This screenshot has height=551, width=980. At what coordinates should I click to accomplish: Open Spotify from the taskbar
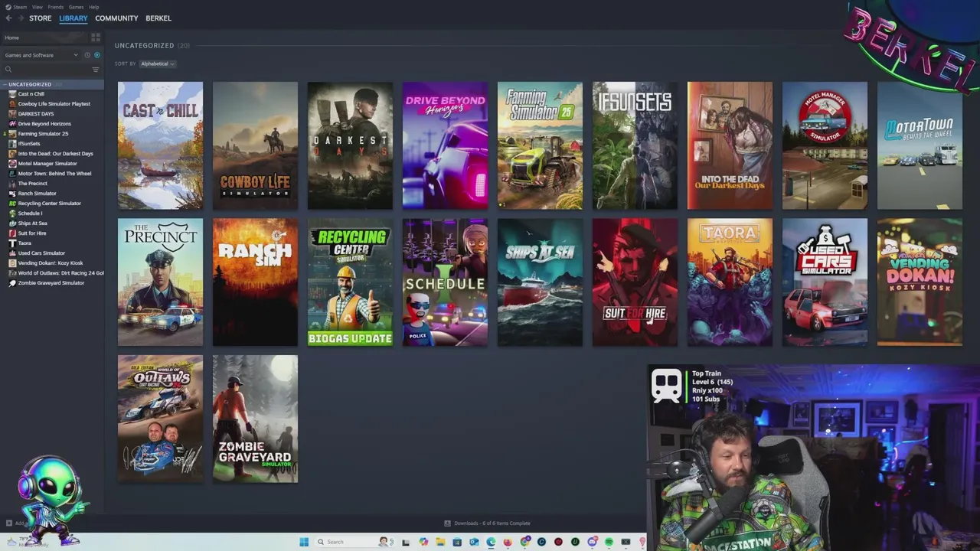[x=609, y=542]
